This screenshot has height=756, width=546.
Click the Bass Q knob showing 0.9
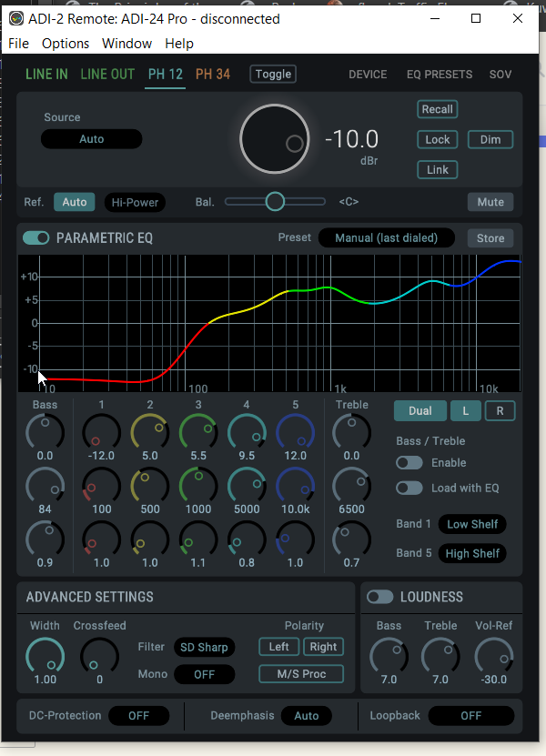point(45,539)
